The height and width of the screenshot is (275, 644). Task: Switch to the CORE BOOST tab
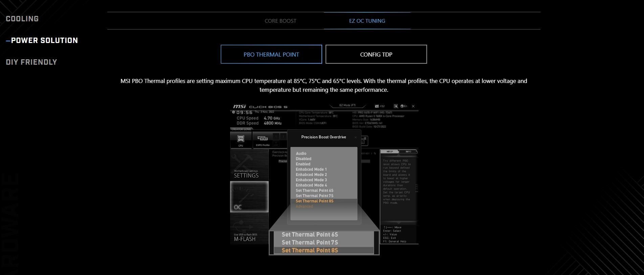pos(280,21)
